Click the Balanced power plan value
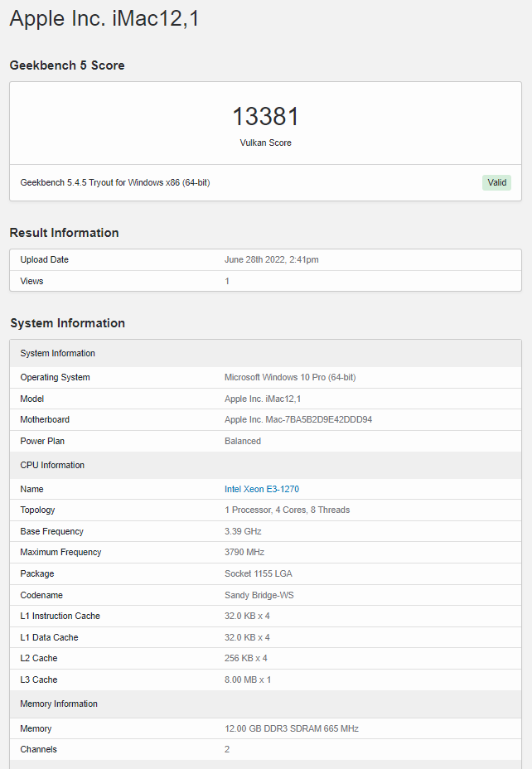 243,441
